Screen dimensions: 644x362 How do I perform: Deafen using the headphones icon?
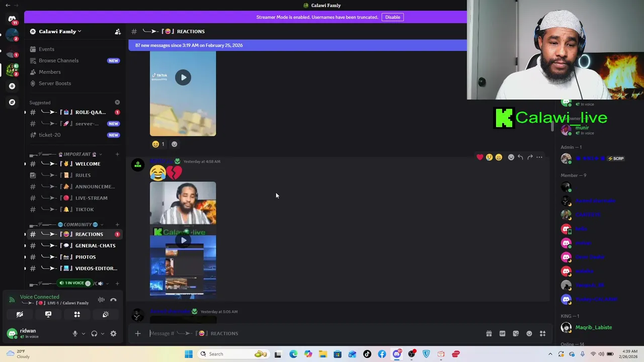click(94, 333)
